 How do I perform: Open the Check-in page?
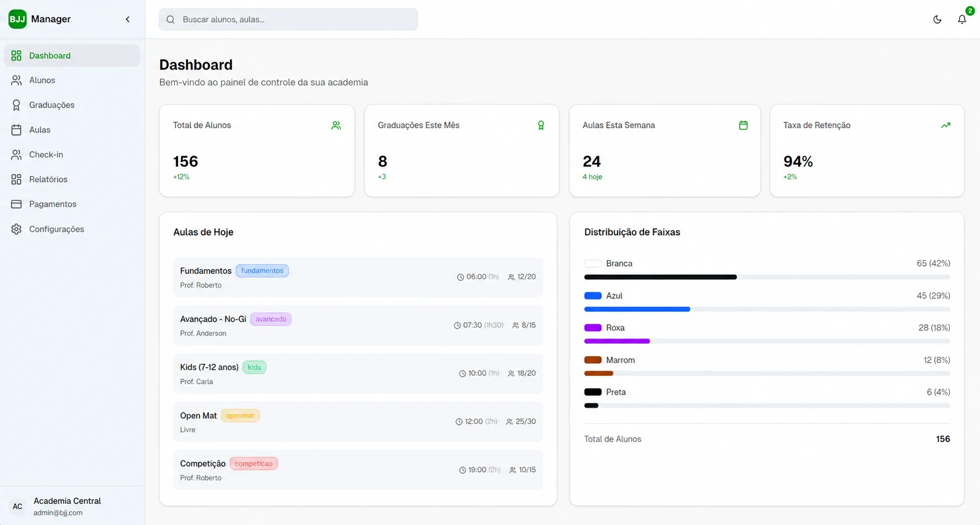coord(72,154)
